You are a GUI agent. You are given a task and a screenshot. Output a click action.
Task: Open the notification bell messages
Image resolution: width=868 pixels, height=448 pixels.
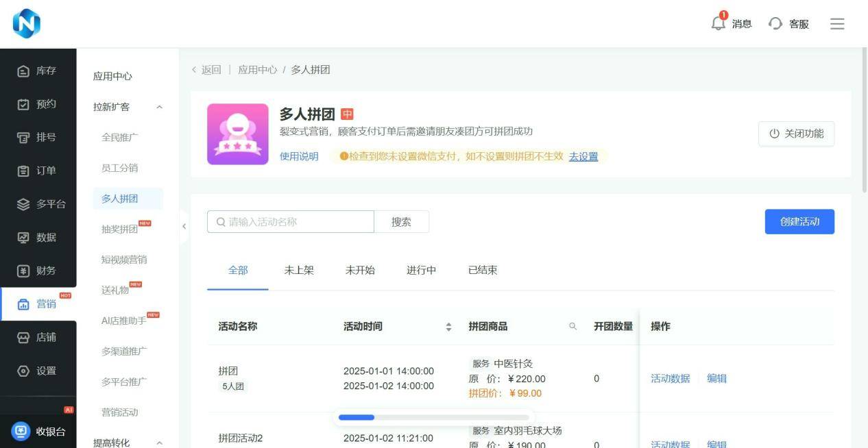click(x=719, y=23)
